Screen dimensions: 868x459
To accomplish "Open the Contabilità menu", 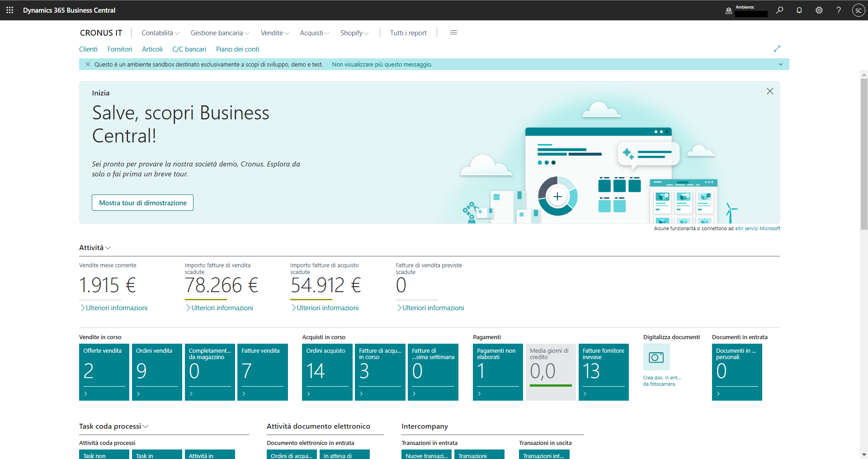I will coord(160,33).
